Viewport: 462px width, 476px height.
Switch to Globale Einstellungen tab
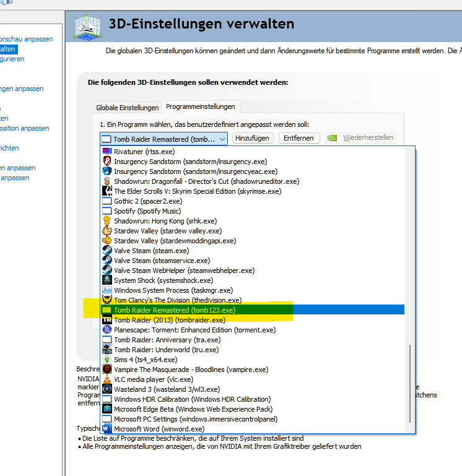click(128, 108)
